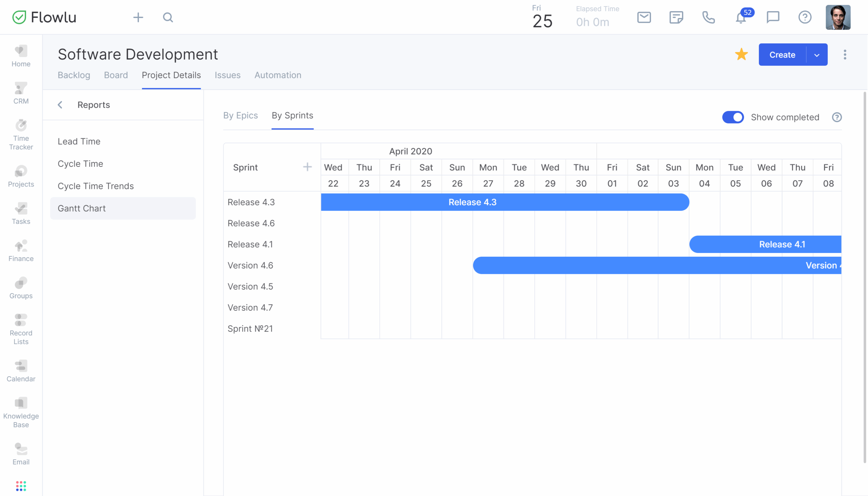Image resolution: width=868 pixels, height=496 pixels.
Task: Open the mail envelope icon in header
Action: pos(644,17)
